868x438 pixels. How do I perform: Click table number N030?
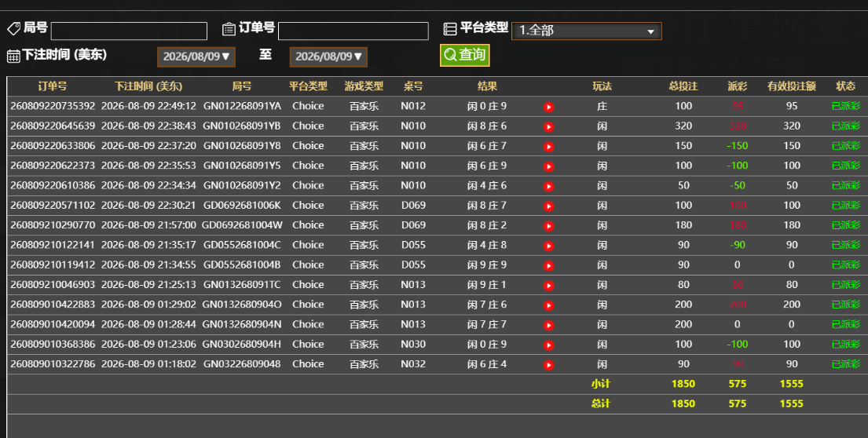[x=413, y=344]
